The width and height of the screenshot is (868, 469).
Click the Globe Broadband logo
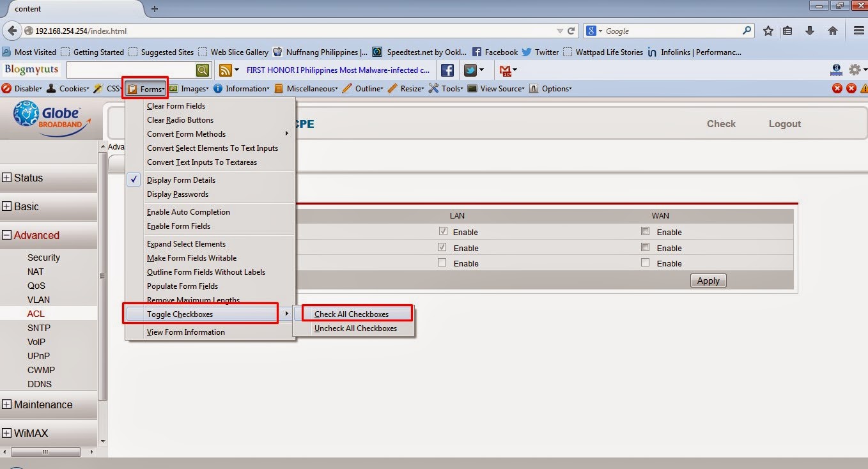tap(51, 118)
